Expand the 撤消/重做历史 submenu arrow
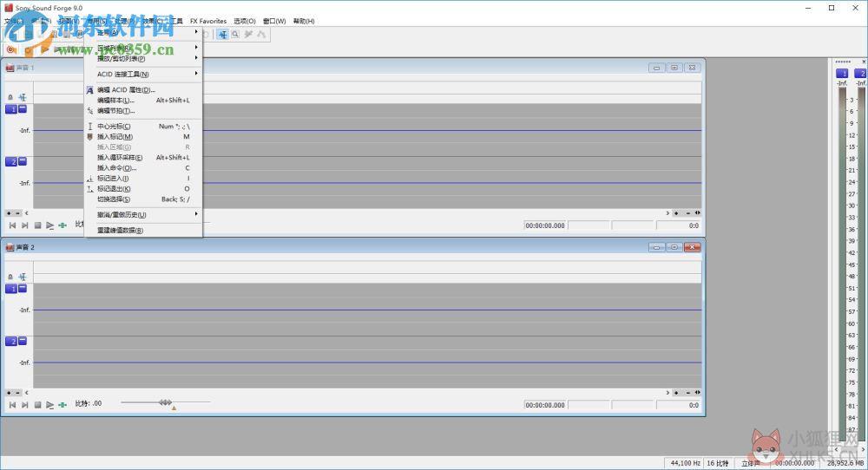The height and width of the screenshot is (470, 868). coord(196,214)
